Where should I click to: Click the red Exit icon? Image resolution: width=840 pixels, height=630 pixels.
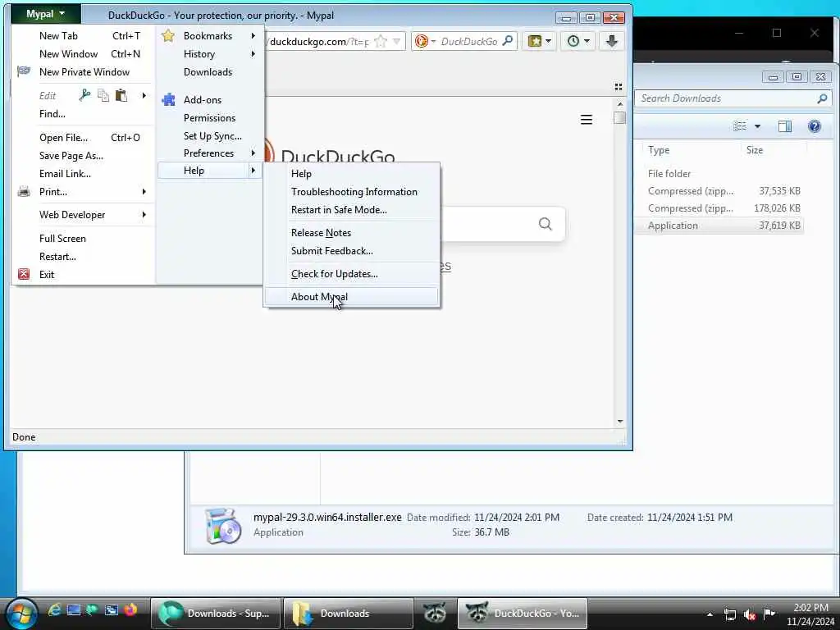[x=24, y=274]
